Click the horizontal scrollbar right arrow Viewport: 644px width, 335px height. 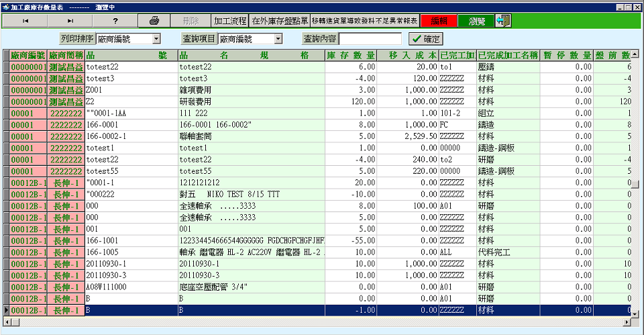coord(627,322)
